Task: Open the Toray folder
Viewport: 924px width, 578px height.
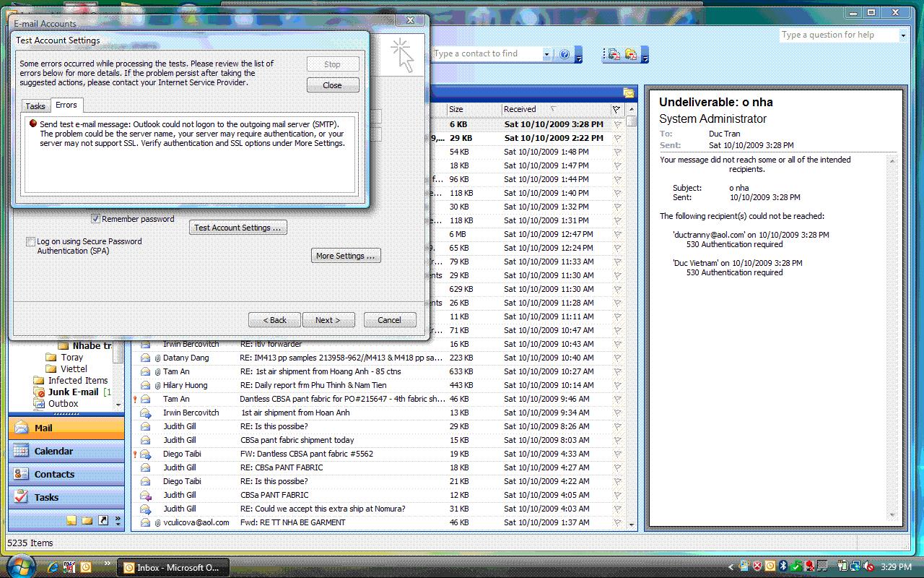Action: 72,357
